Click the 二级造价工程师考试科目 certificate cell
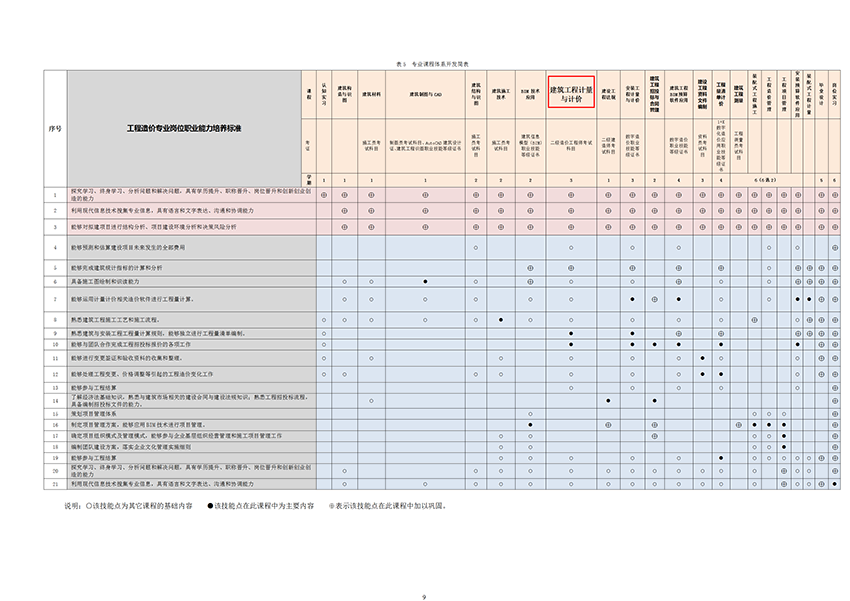The image size is (850, 601). coord(571,145)
